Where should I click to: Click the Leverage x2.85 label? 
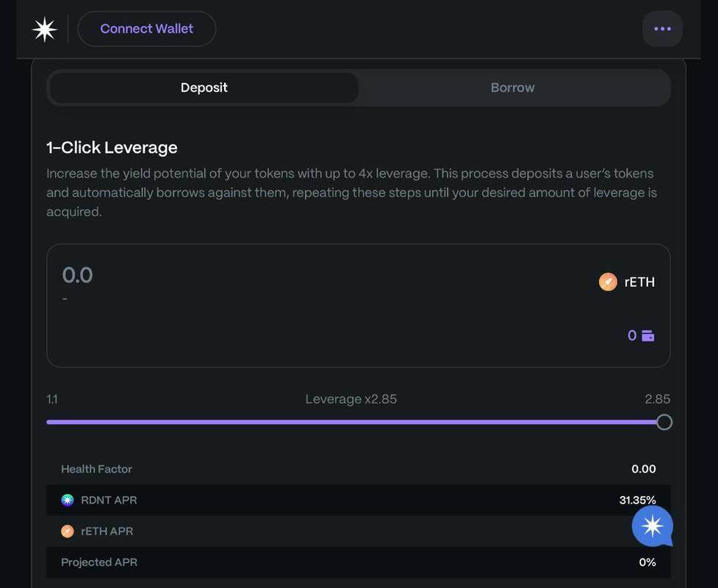[x=351, y=399]
